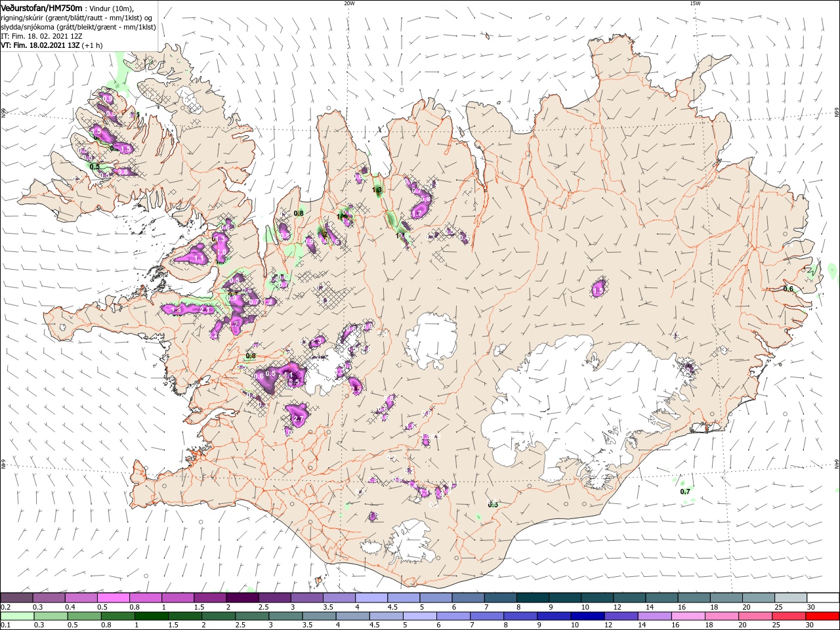Click the 0.1 label in lower legend
This screenshot has width=840, height=630.
[x=5, y=625]
